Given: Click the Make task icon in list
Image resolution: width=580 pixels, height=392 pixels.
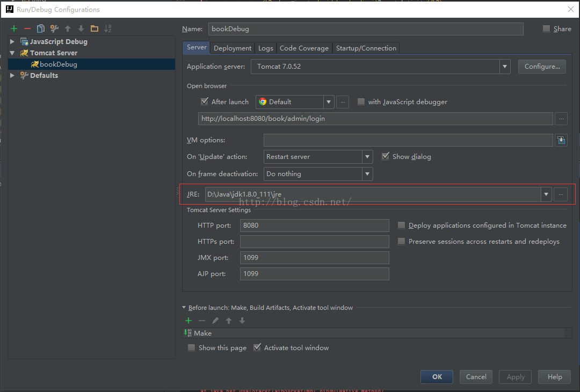Looking at the screenshot, I should [x=188, y=333].
